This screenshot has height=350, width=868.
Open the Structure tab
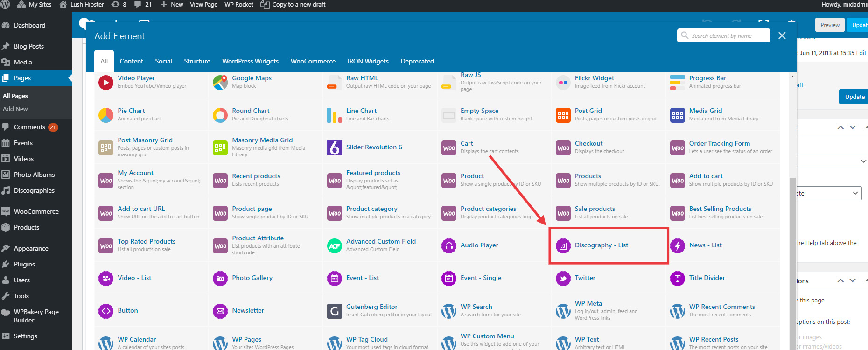click(197, 61)
